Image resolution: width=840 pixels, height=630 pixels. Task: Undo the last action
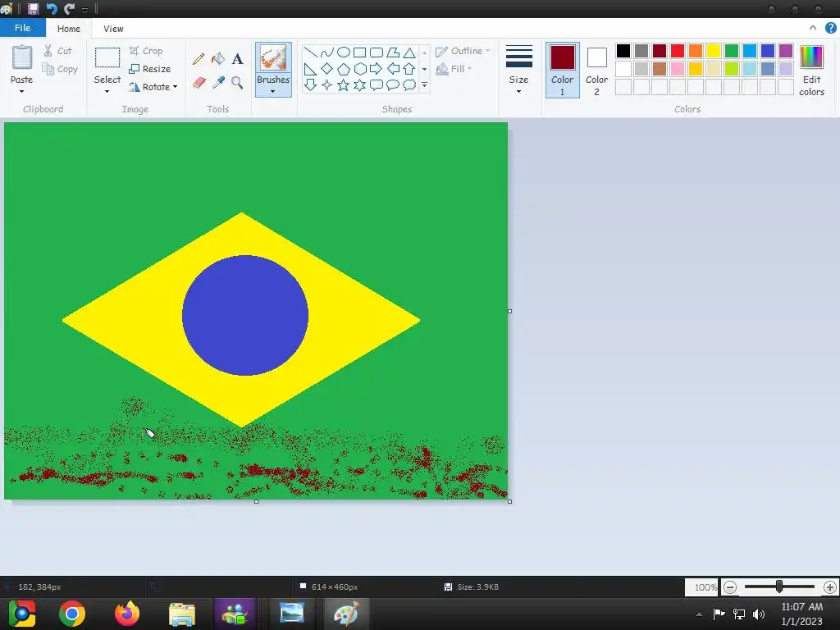click(52, 8)
